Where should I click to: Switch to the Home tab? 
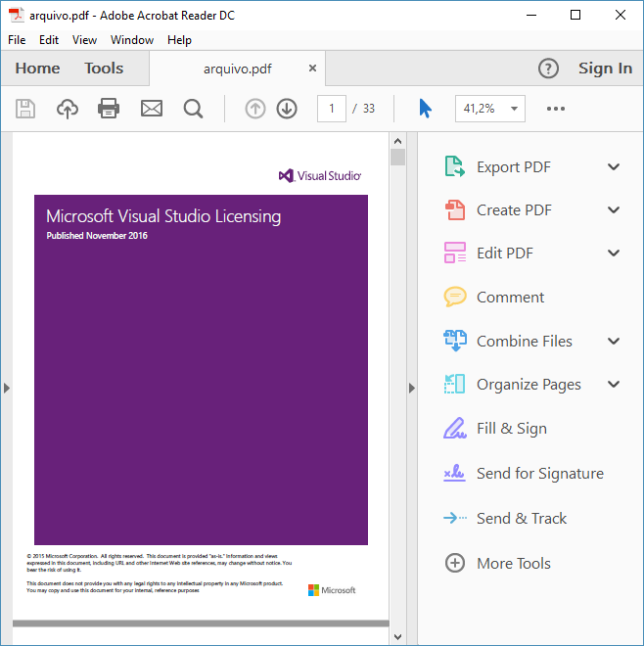[x=37, y=68]
